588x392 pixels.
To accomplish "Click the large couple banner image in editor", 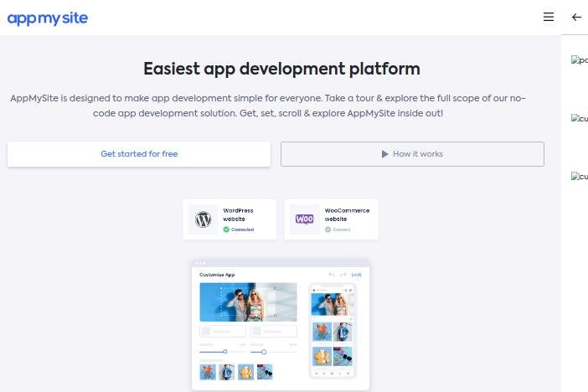I will [x=248, y=302].
